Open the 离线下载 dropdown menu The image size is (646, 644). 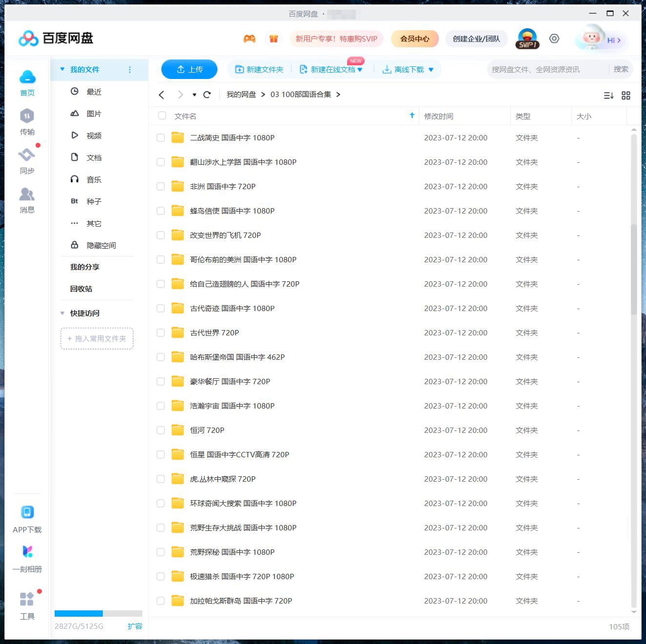click(x=431, y=69)
